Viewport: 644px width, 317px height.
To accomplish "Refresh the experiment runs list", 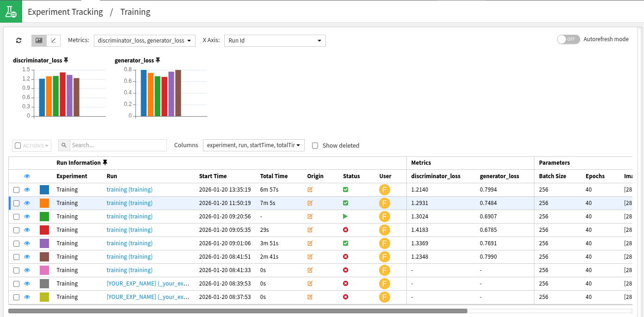I will (x=18, y=40).
